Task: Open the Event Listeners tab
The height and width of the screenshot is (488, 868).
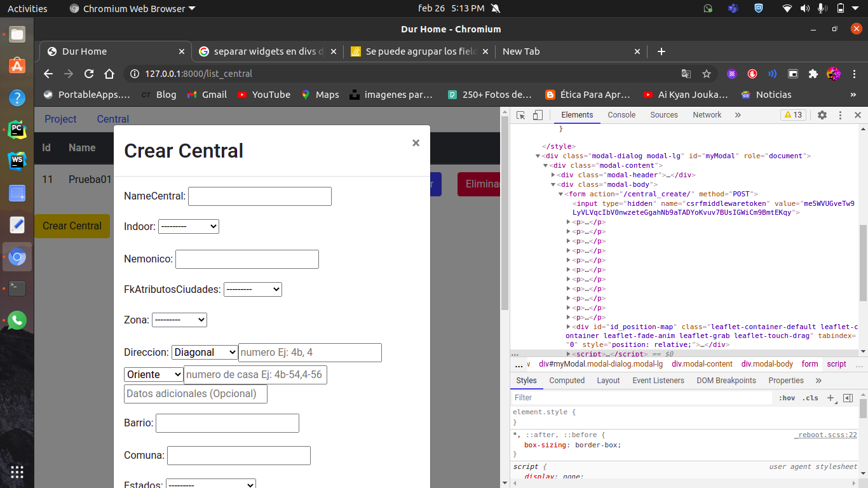Action: 658,381
